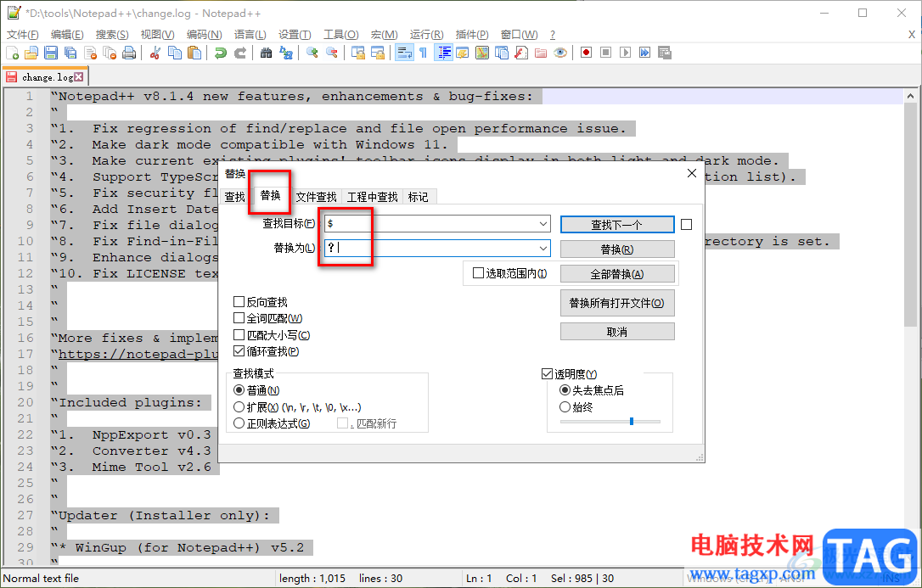Click the run macro multiple times icon

point(645,53)
